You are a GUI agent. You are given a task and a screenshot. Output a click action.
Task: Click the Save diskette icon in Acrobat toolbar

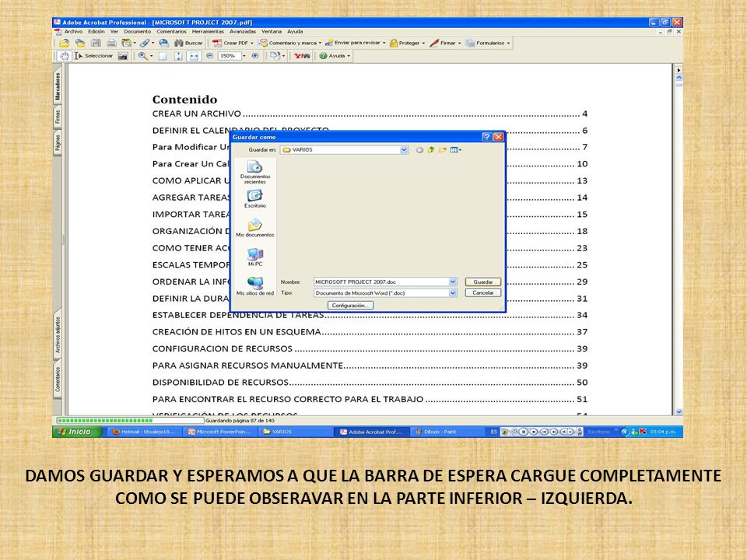pos(96,43)
